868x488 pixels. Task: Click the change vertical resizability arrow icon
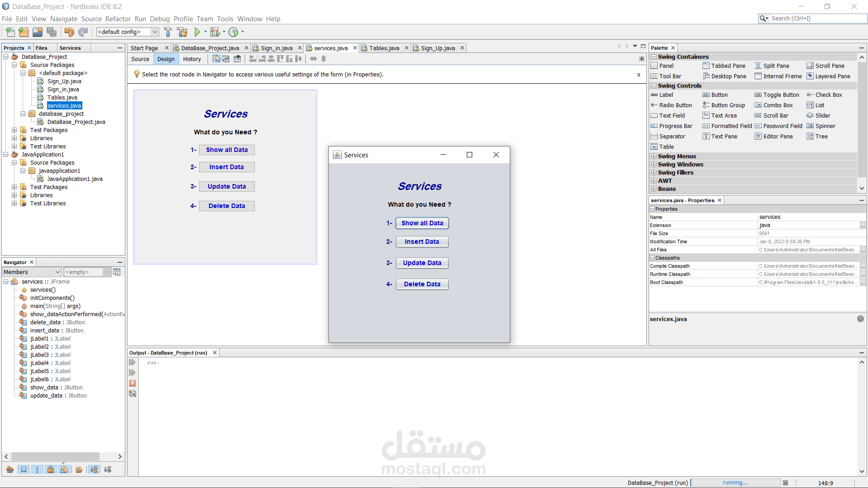[323, 59]
